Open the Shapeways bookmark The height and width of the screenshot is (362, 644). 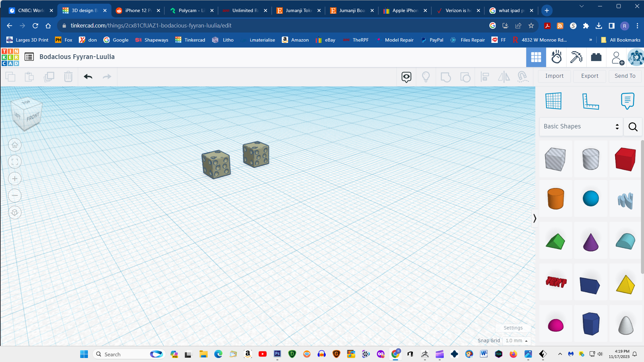coord(152,40)
